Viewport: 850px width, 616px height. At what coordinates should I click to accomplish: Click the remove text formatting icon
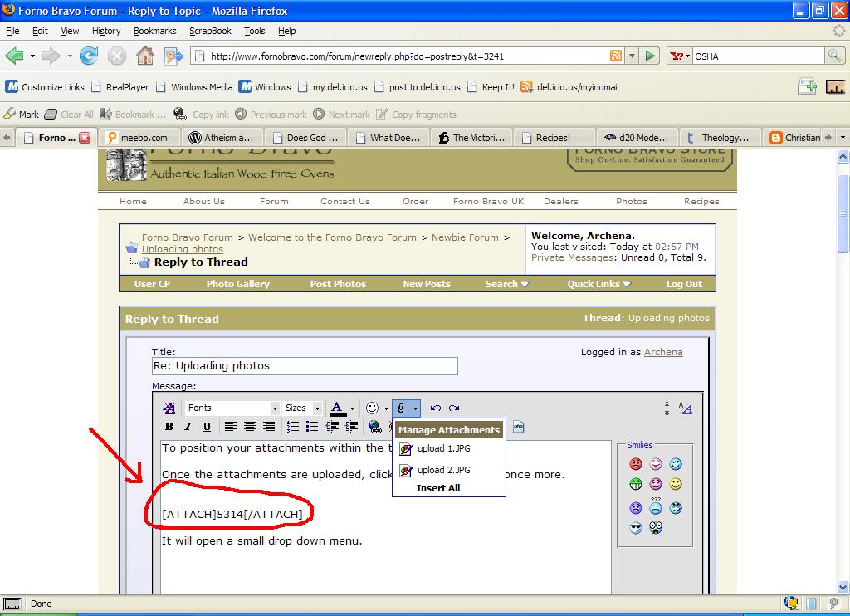point(169,408)
